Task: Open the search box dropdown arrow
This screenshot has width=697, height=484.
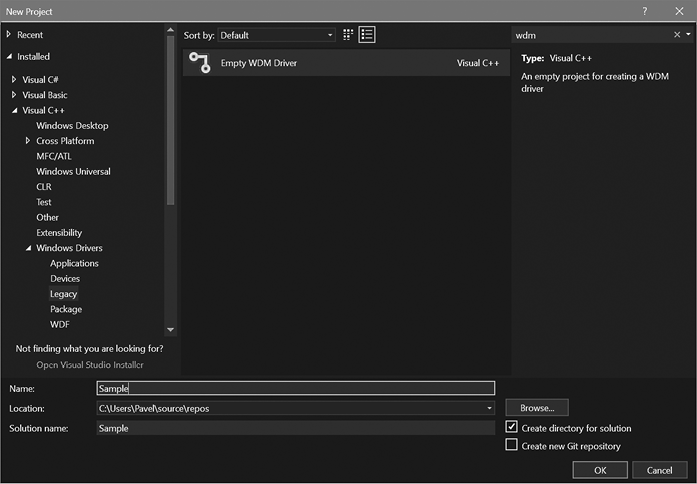Action: pyautogui.click(x=688, y=35)
